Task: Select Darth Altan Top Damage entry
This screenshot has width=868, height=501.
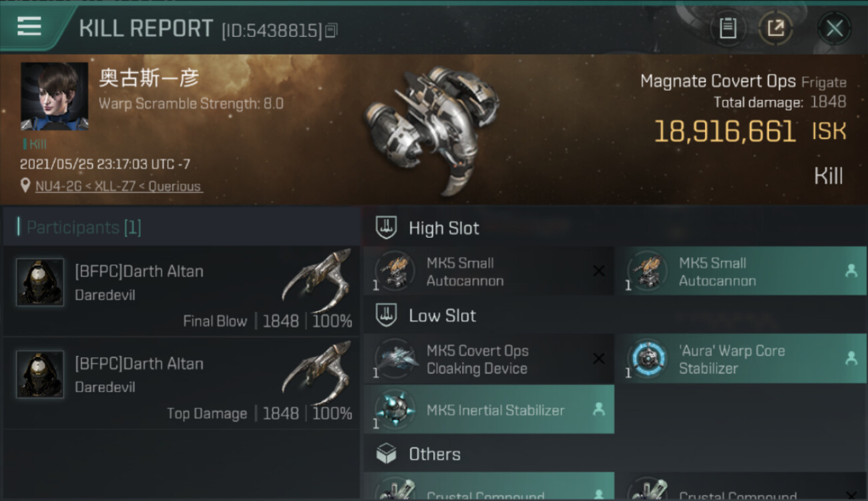Action: pyautogui.click(x=182, y=383)
